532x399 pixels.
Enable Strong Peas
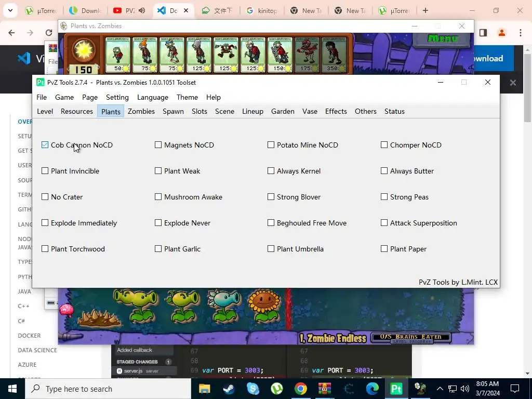point(384,197)
